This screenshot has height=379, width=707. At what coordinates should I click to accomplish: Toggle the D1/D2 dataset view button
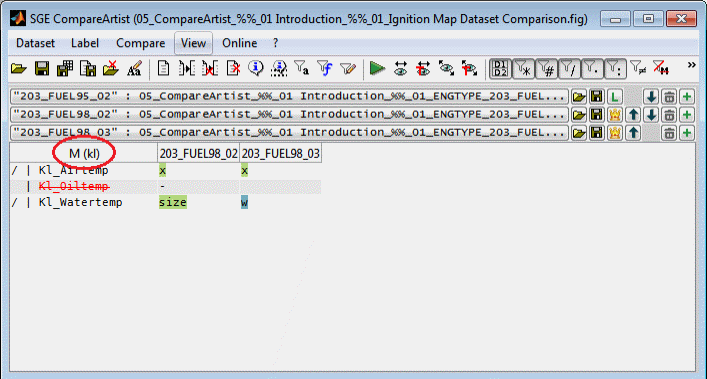coord(500,69)
